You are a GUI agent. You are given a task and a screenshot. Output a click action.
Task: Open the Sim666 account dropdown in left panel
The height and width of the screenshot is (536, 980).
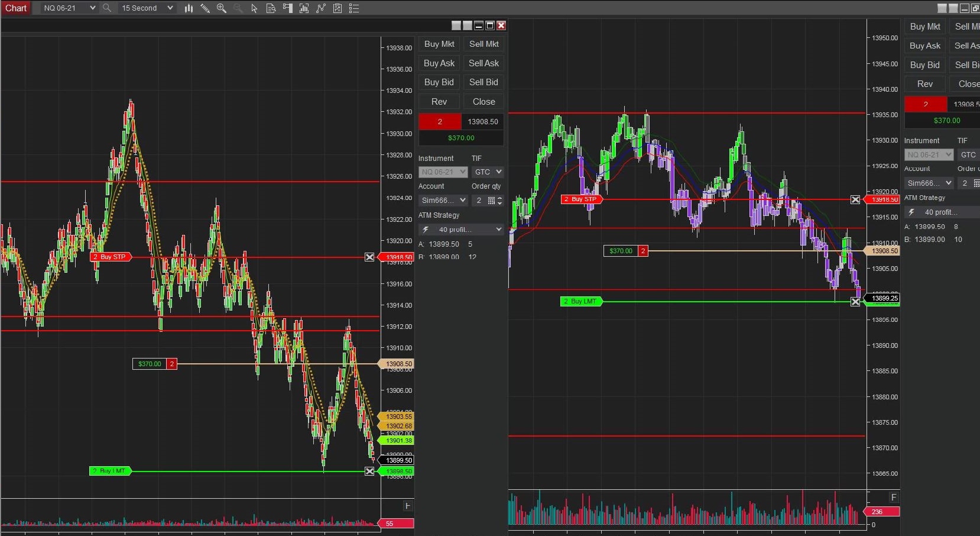(443, 201)
